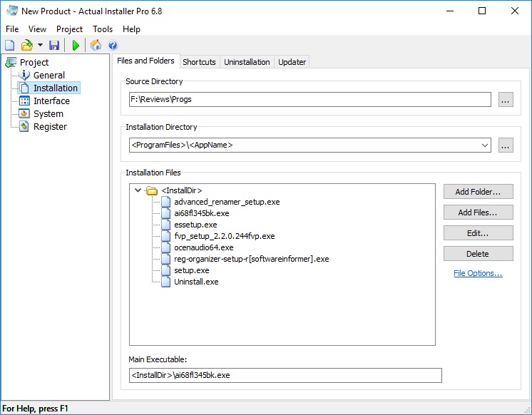Viewport: 532px width, 415px height.
Task: Click the <InstallDir> folder label
Action: [x=182, y=190]
